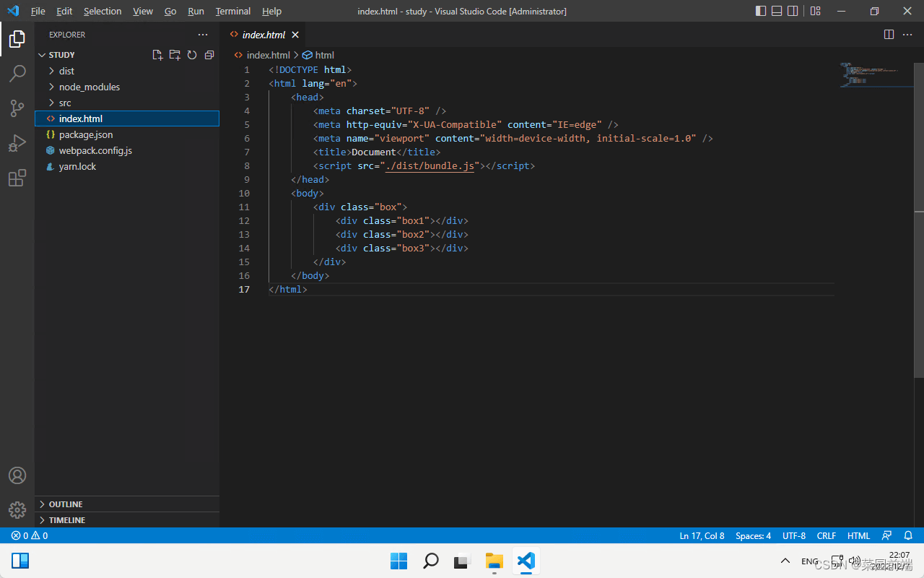This screenshot has height=578, width=924.
Task: Open editor more actions menu
Action: tap(907, 35)
